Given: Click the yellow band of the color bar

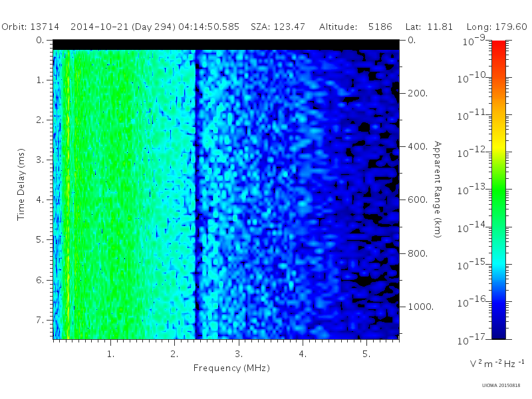Looking at the screenshot, I should (498, 146).
